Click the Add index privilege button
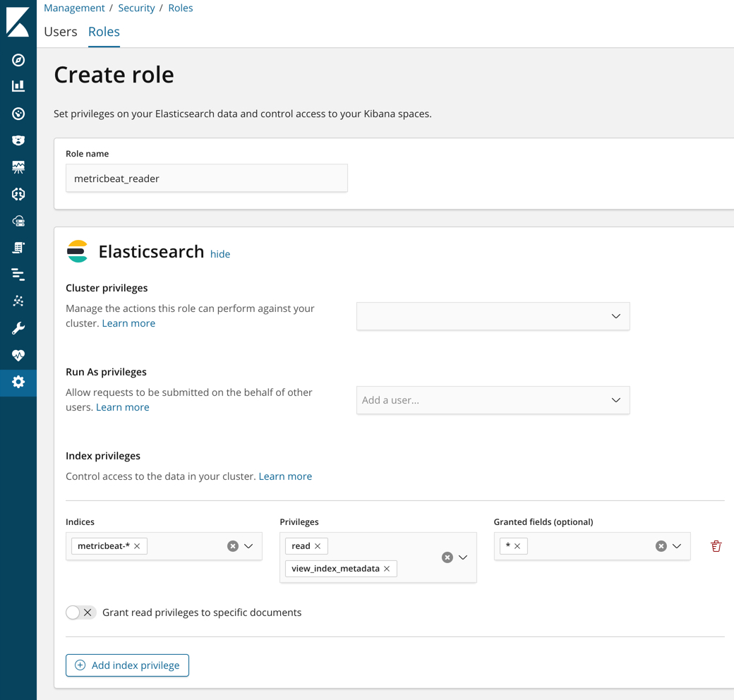This screenshot has height=700, width=734. [x=127, y=665]
